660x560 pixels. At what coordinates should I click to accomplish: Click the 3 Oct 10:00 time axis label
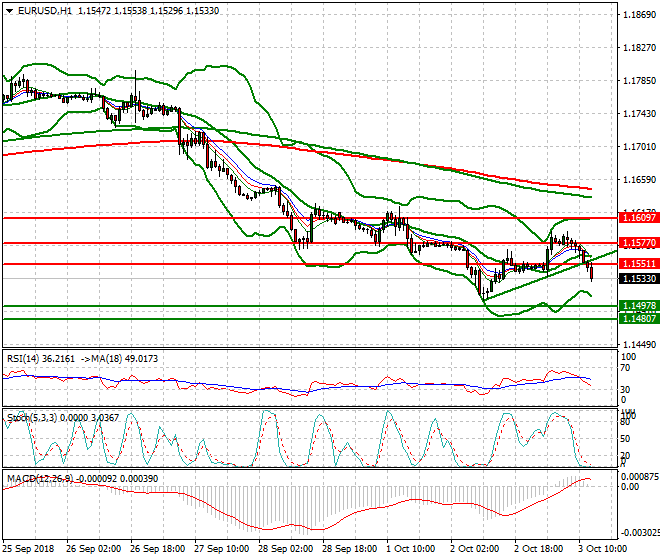pyautogui.click(x=602, y=549)
